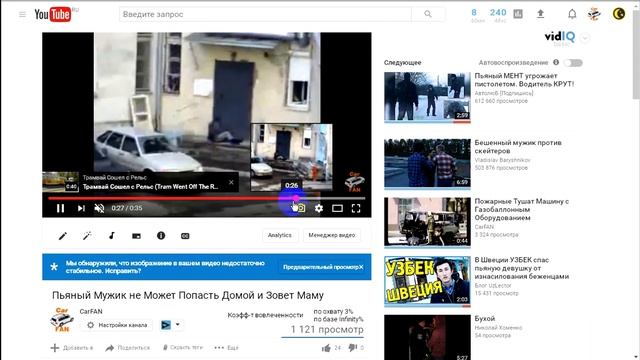Open В Швеции УЗБЕК спас video title

[522, 268]
